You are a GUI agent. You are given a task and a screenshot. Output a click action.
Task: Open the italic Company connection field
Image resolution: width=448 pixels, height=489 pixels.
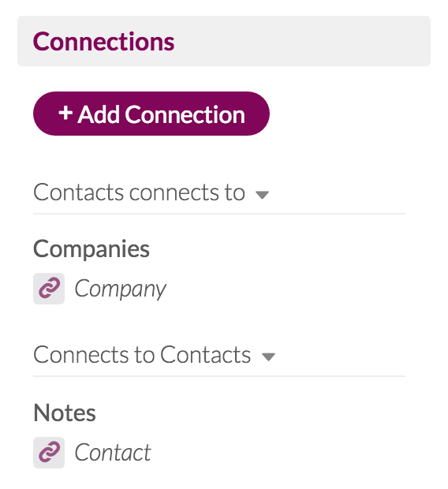(120, 289)
